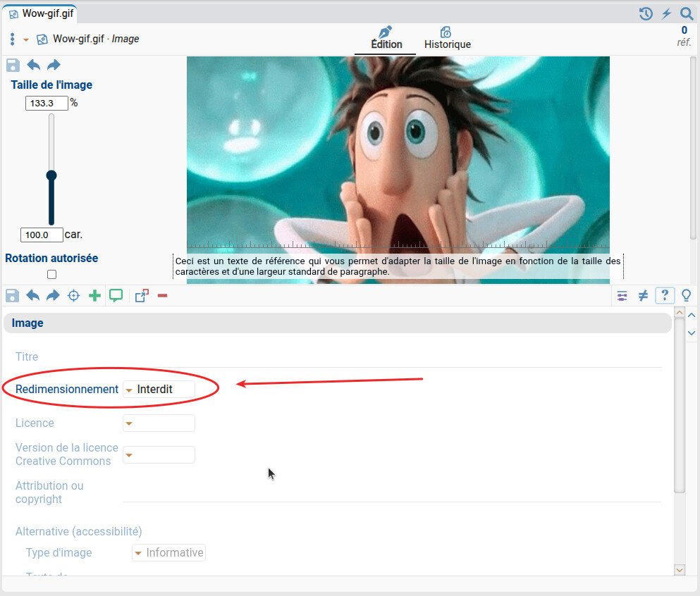Open the history clock icon at top right

click(646, 13)
